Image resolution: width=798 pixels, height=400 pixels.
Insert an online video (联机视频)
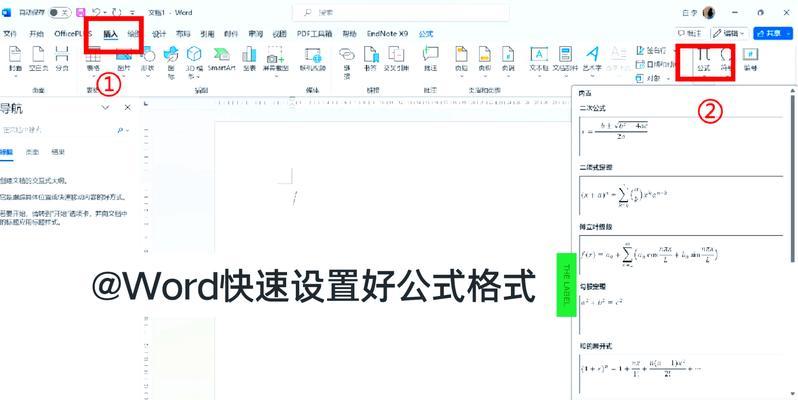click(x=312, y=59)
